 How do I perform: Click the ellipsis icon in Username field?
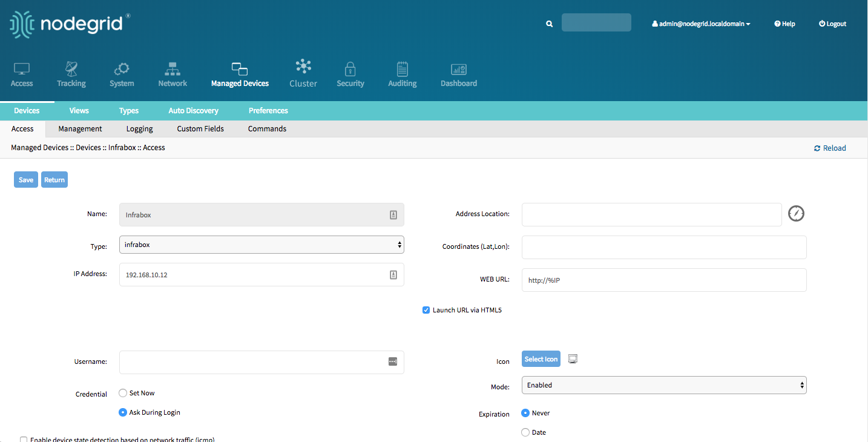(x=393, y=361)
